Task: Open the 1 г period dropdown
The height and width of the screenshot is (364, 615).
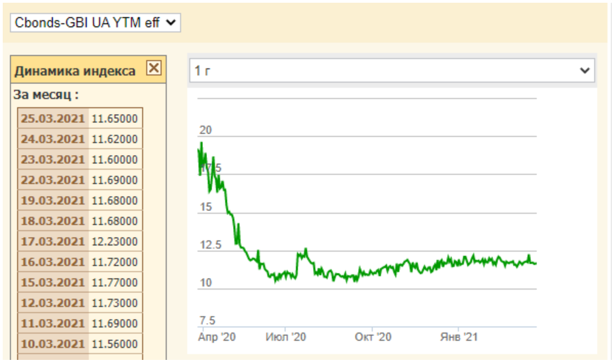Action: point(392,70)
